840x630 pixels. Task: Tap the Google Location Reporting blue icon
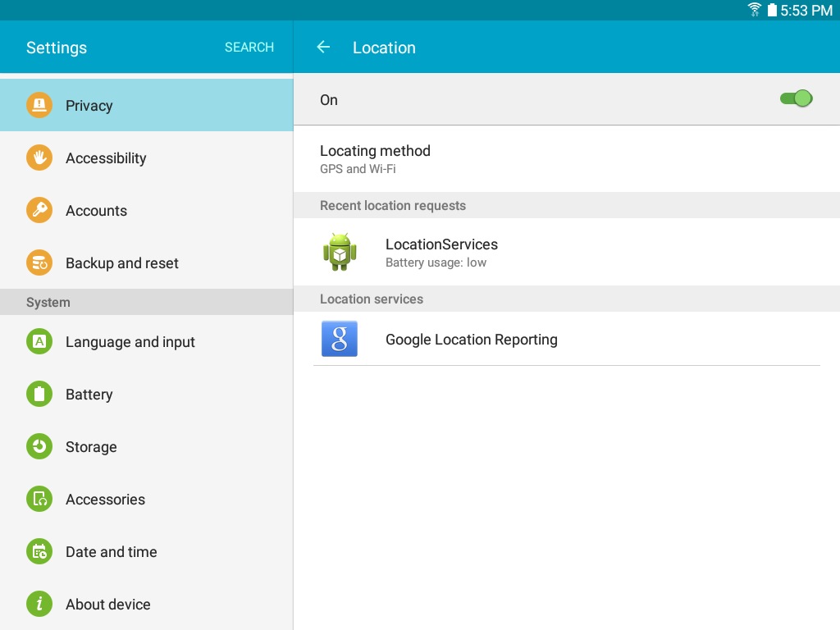click(339, 339)
